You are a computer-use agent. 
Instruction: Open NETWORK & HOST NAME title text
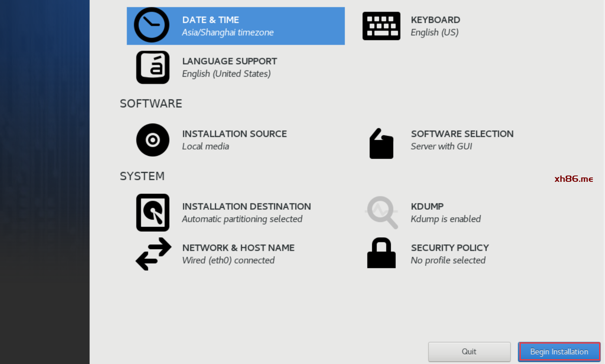pyautogui.click(x=238, y=248)
